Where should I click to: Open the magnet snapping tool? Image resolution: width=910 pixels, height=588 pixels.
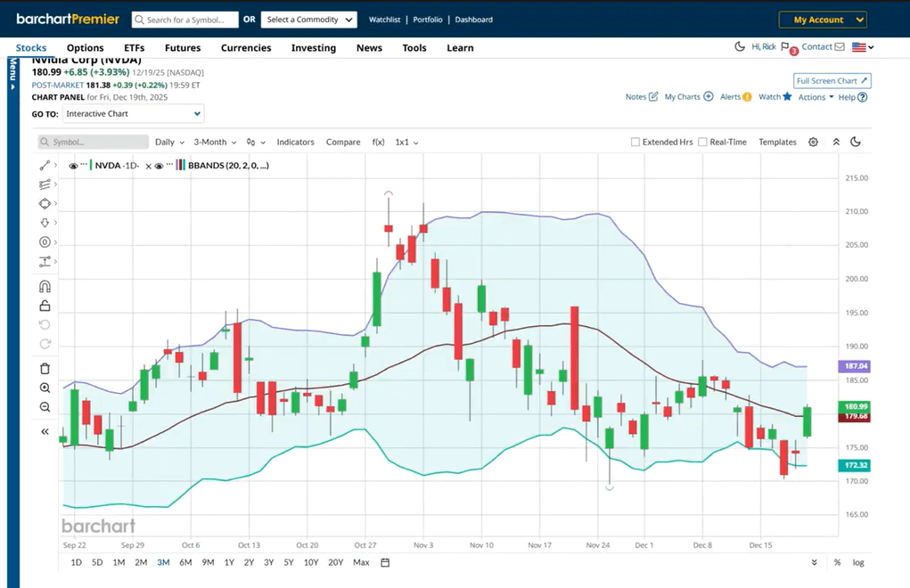tap(45, 286)
